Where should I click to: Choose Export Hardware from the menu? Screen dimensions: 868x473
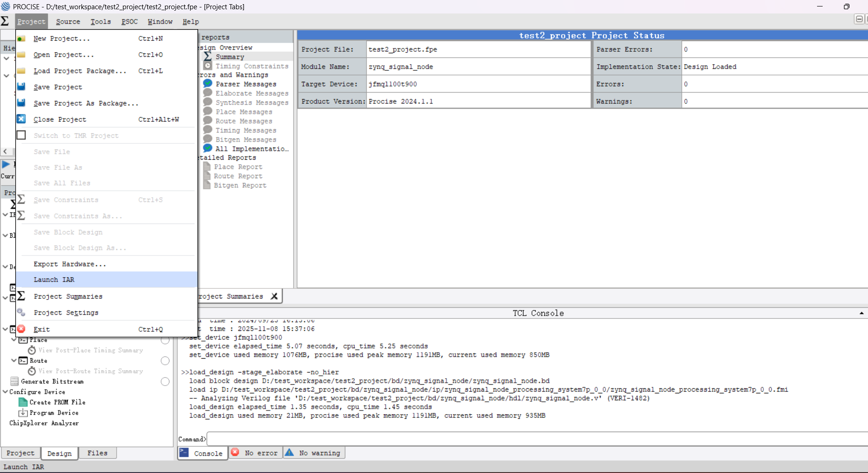107,264
